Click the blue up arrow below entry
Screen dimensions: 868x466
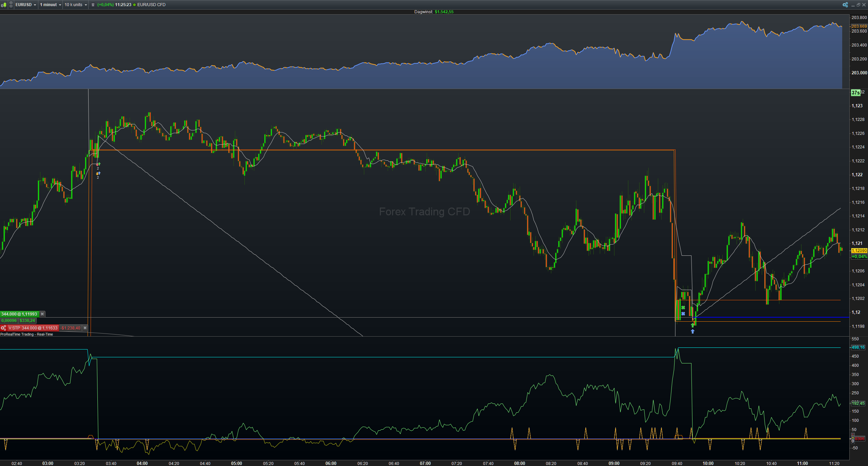click(692, 331)
